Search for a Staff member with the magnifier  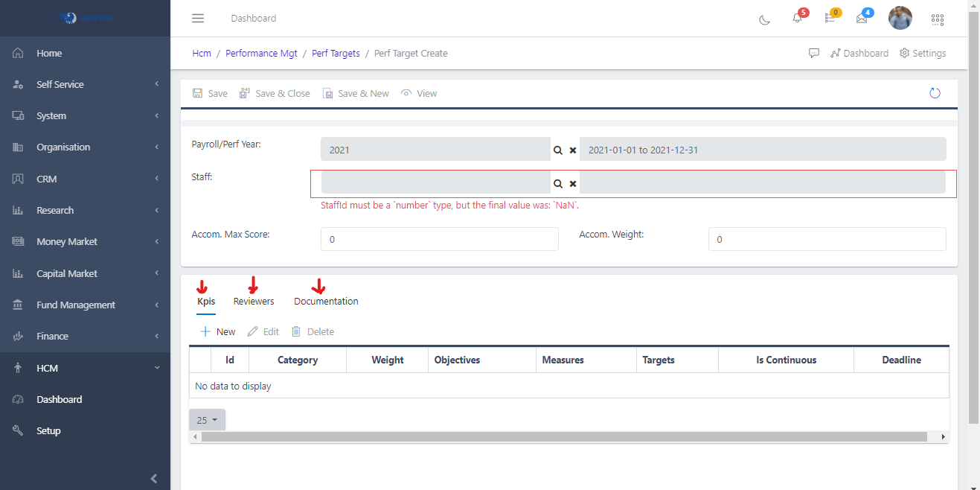[x=558, y=183]
